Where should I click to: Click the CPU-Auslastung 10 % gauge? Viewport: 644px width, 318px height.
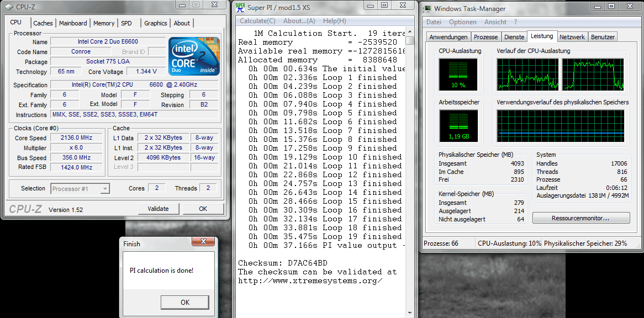point(458,75)
